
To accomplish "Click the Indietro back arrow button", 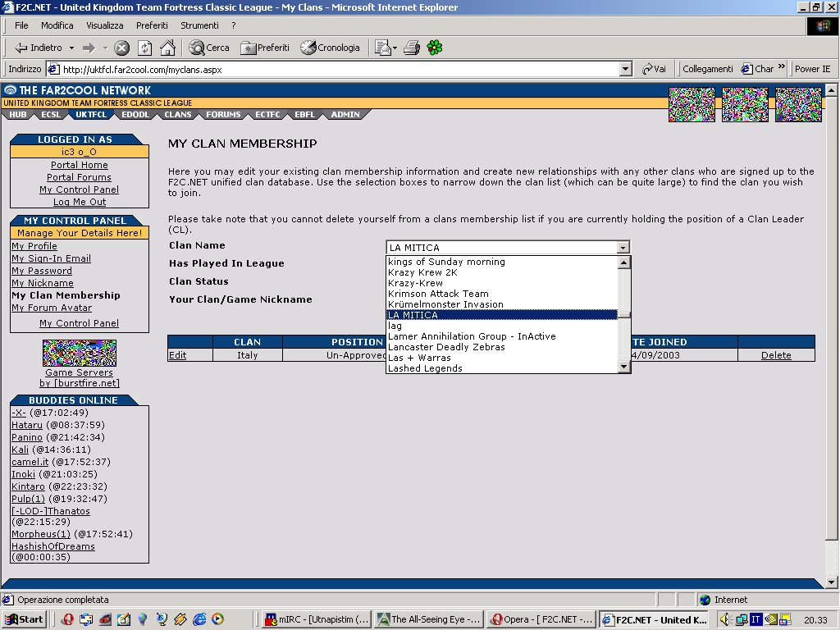I will tap(38, 48).
